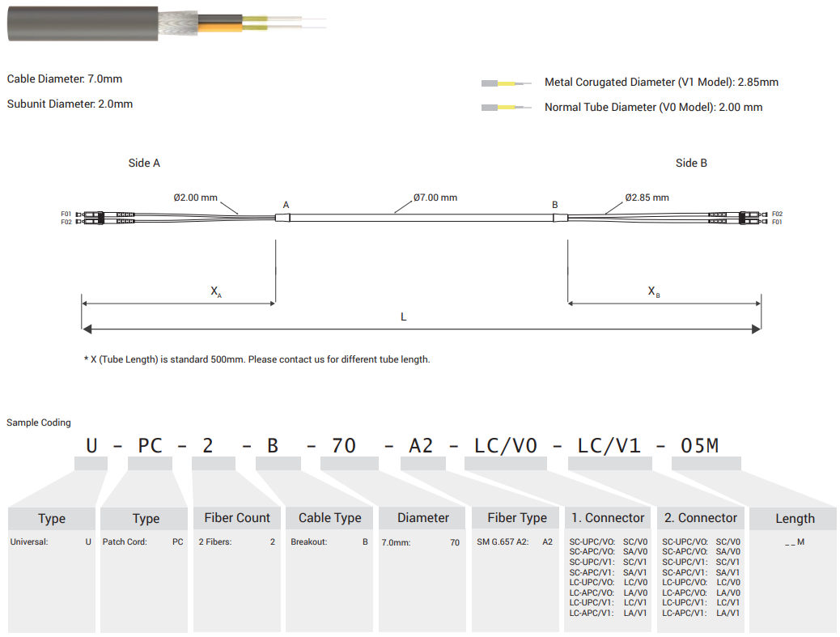Click the Fiber Type column header
Viewport: 840px width, 637px height.
pyautogui.click(x=516, y=518)
